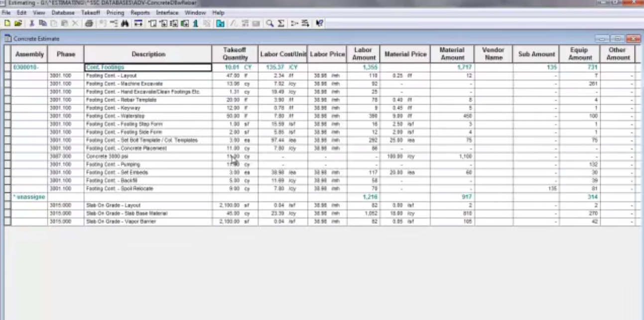Open the Reports menu

(140, 12)
